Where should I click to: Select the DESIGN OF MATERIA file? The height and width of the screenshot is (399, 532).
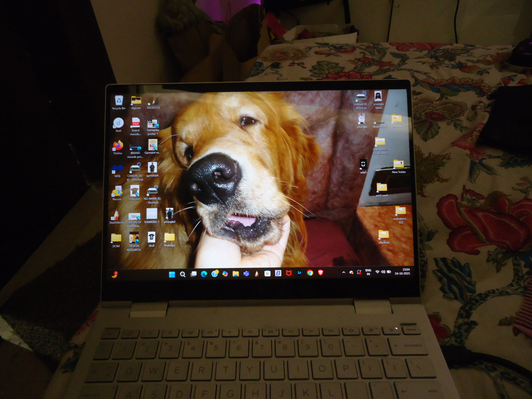click(134, 220)
